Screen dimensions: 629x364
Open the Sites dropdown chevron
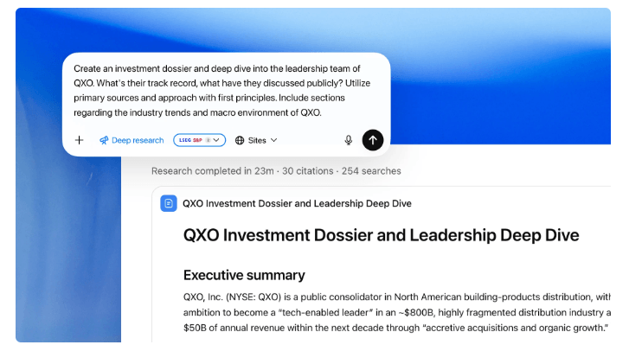tap(274, 140)
